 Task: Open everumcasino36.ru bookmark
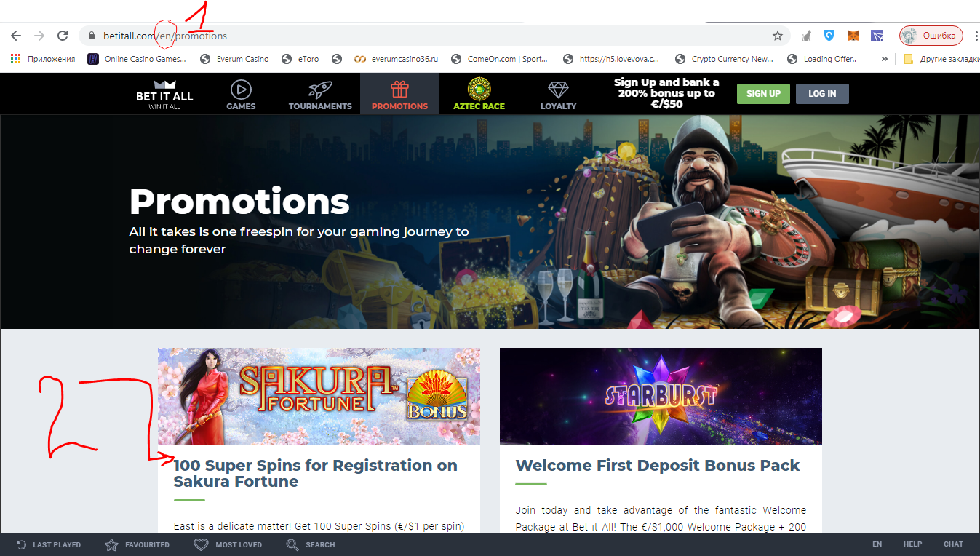pyautogui.click(x=396, y=59)
